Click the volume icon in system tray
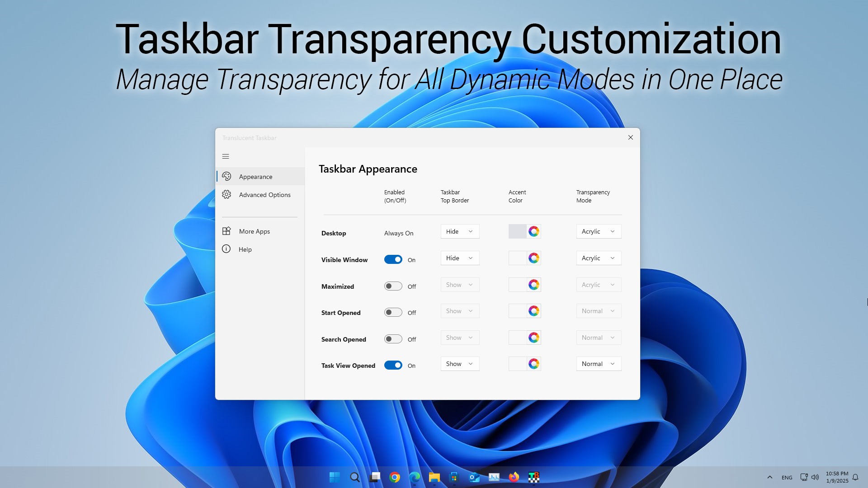This screenshot has width=868, height=488. pyautogui.click(x=815, y=477)
